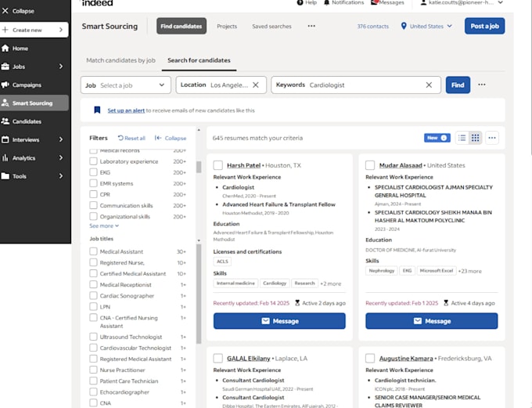Switch to list view icon
532x408 pixels.
[462, 138]
